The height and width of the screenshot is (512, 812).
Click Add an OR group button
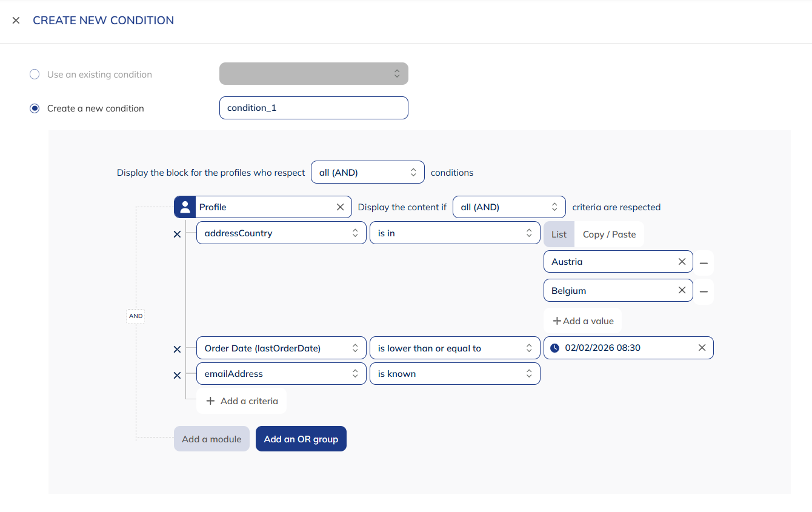(x=301, y=439)
